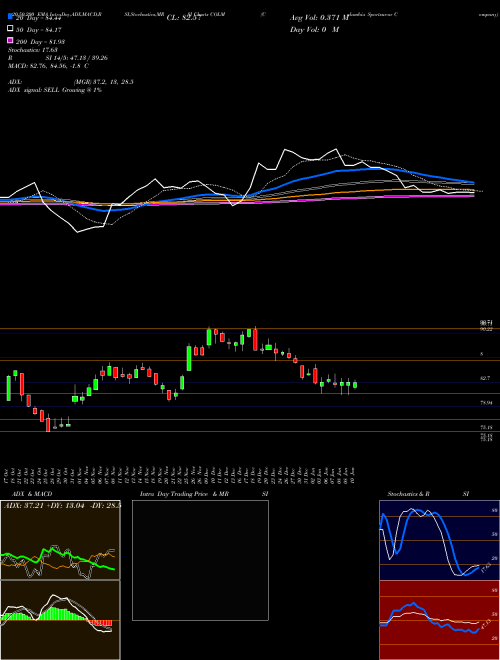Image resolution: width=500 pixels, height=660 pixels.
Task: Click the 'MACD: 82.76, 84.56, -1.8' line
Action: [x=48, y=66]
